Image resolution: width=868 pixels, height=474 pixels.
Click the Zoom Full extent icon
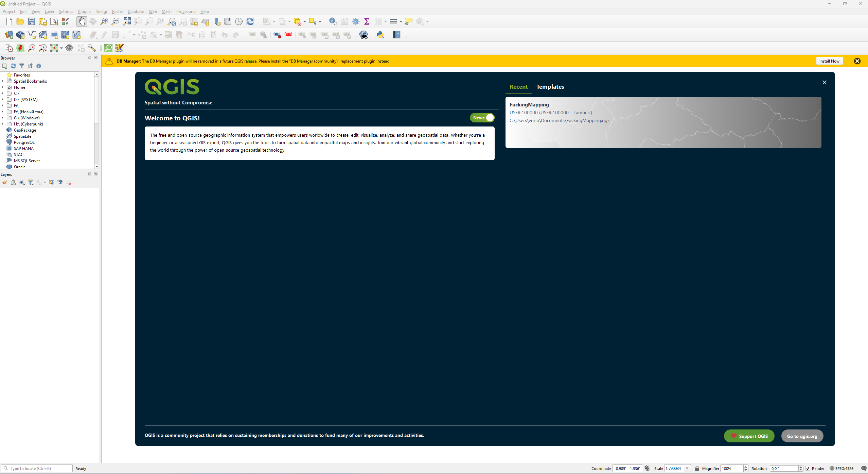point(127,21)
